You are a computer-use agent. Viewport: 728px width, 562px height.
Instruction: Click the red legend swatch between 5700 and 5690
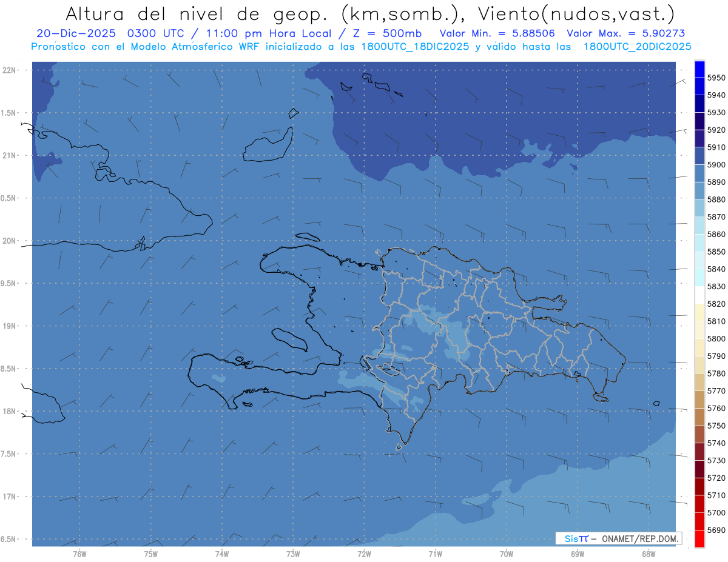[x=699, y=521]
